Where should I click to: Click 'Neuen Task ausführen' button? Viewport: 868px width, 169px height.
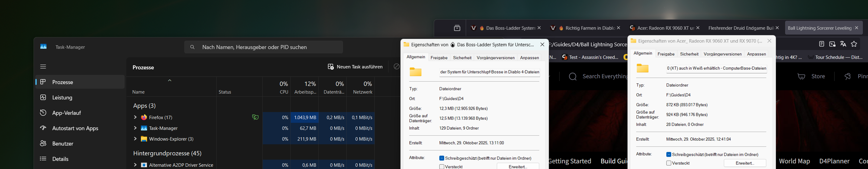click(355, 67)
